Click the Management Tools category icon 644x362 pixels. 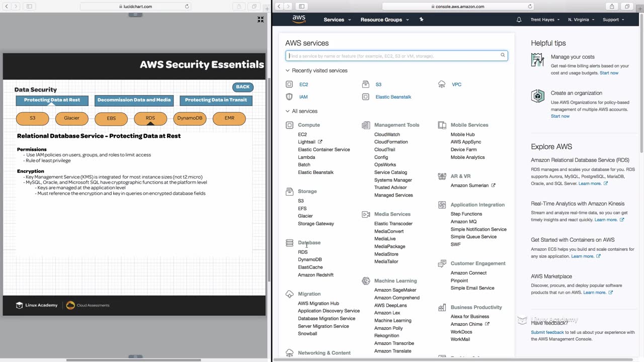coord(366,125)
